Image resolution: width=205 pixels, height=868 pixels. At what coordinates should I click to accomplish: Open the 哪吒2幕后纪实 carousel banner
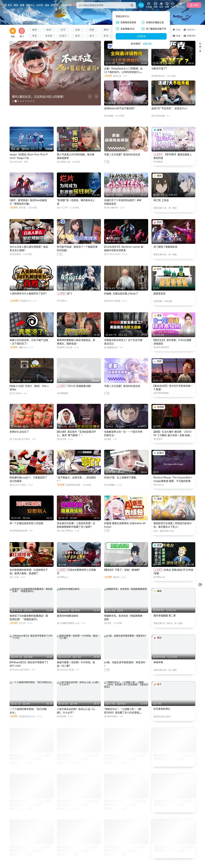coord(55,73)
